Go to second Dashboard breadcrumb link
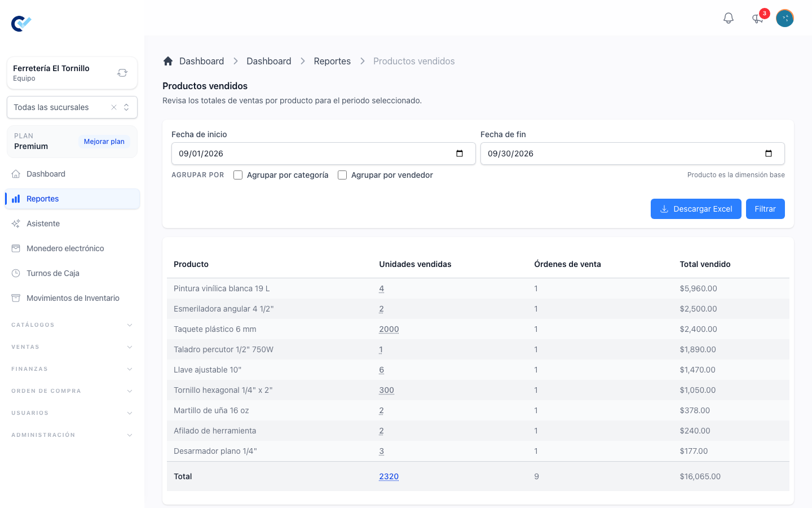The image size is (812, 508). pyautogui.click(x=269, y=61)
